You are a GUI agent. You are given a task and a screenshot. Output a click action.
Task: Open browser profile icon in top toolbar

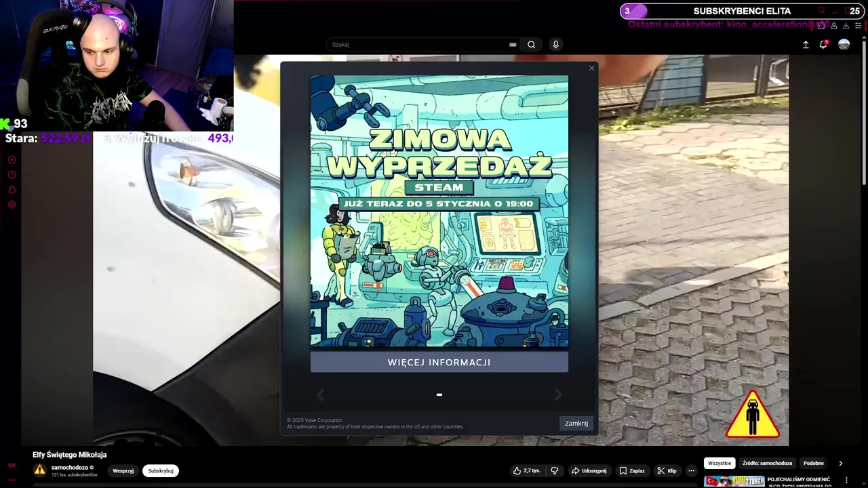833,26
